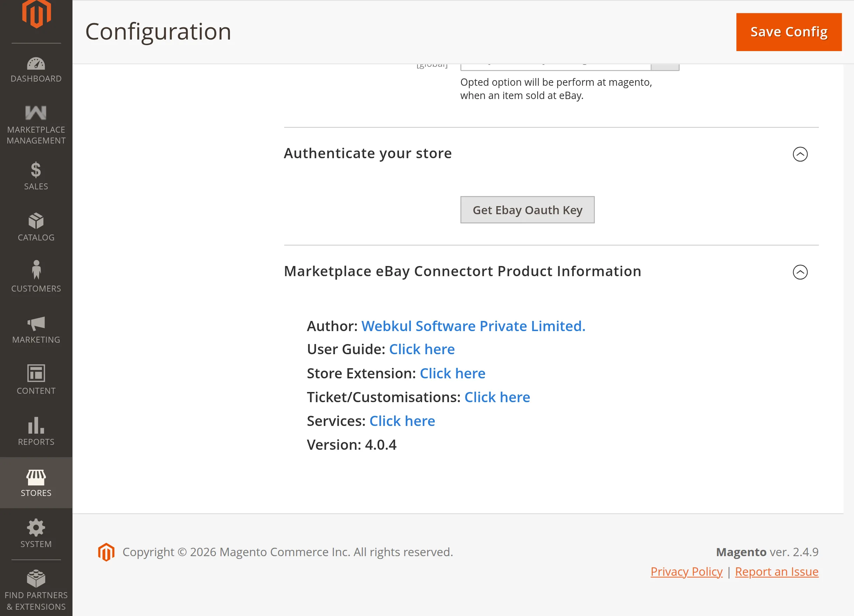Select the SALES menu label
Viewport: 854px width, 616px height.
click(36, 187)
